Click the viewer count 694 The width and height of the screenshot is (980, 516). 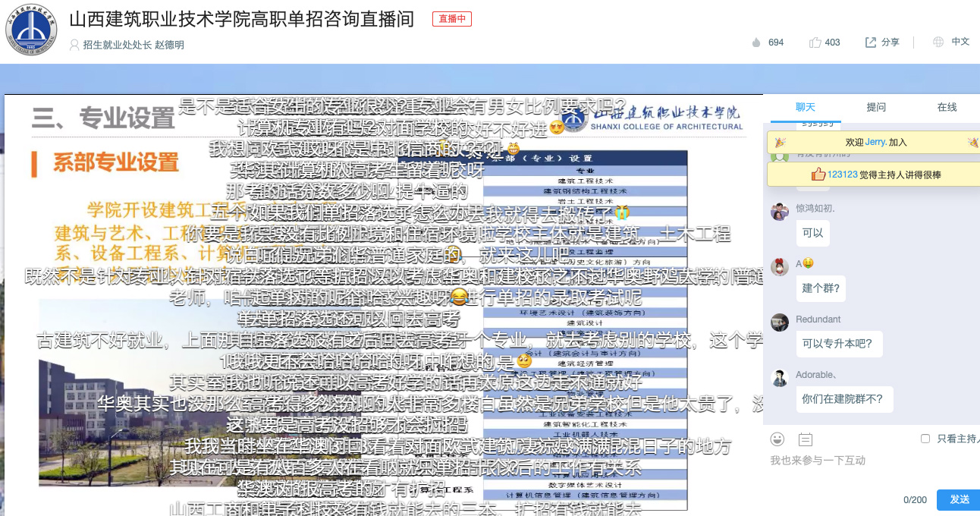point(776,42)
